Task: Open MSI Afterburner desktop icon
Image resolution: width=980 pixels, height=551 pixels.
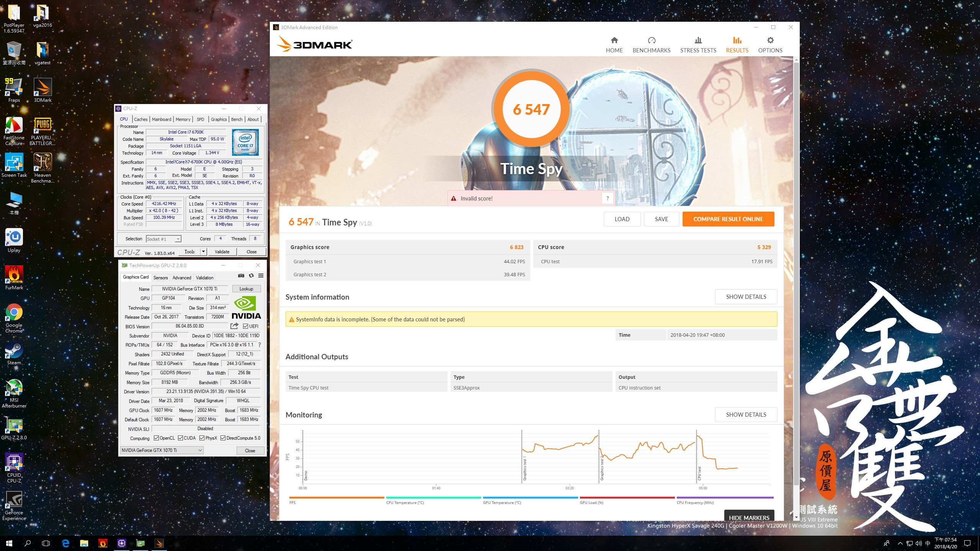Action: tap(14, 393)
